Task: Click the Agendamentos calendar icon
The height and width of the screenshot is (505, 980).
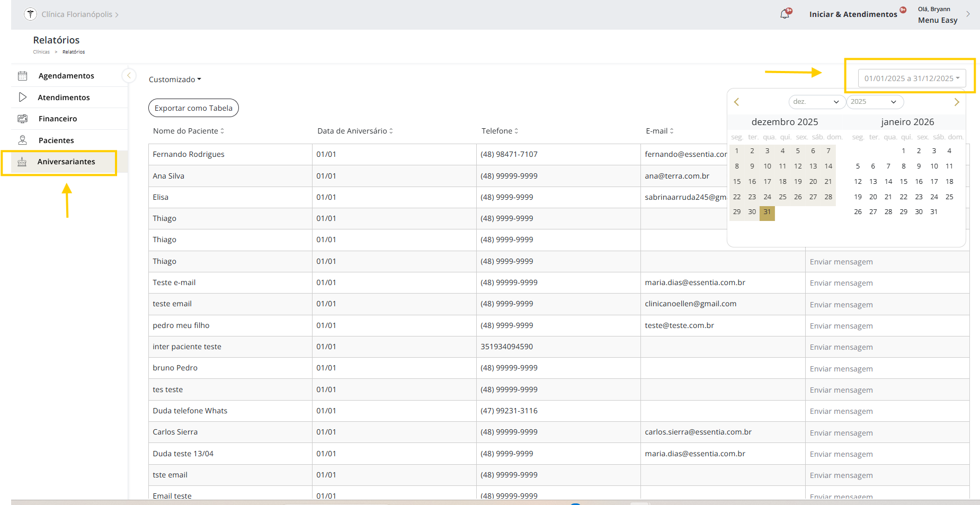Action: pos(23,76)
